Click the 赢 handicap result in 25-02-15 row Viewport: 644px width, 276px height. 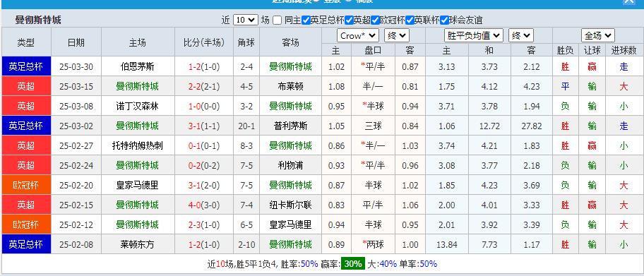592,205
